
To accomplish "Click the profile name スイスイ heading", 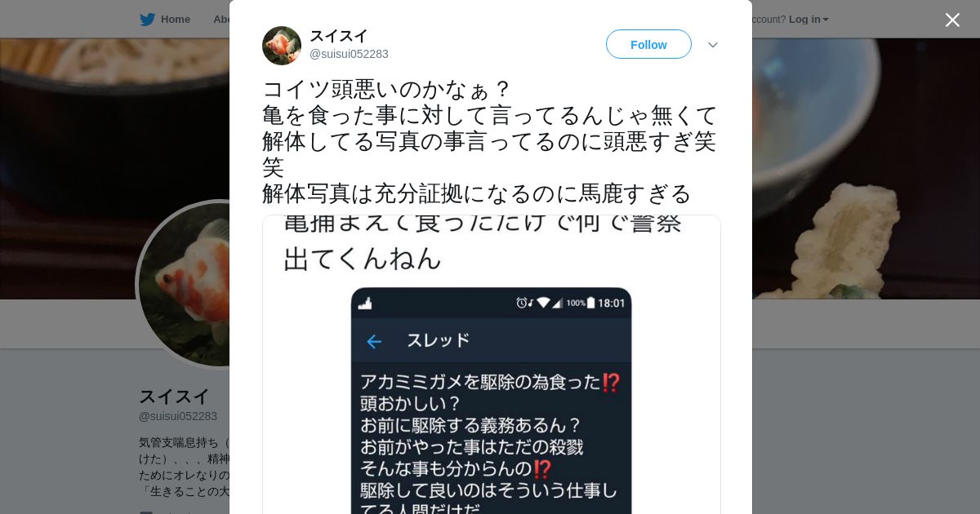I will [174, 397].
